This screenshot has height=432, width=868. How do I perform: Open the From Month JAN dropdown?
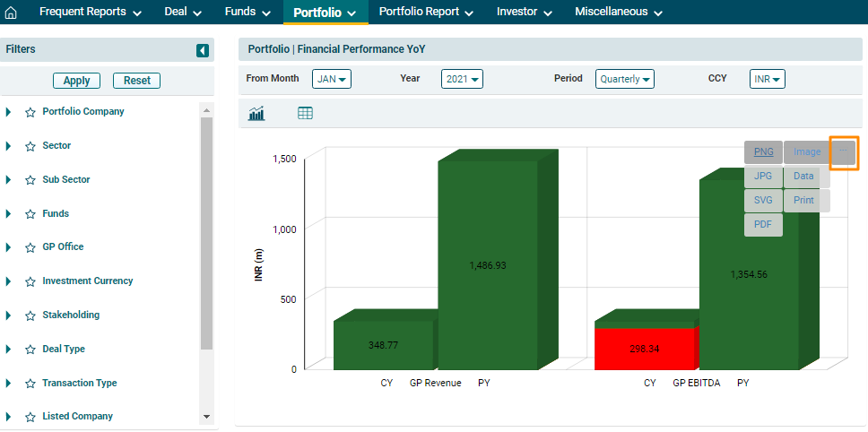point(332,79)
